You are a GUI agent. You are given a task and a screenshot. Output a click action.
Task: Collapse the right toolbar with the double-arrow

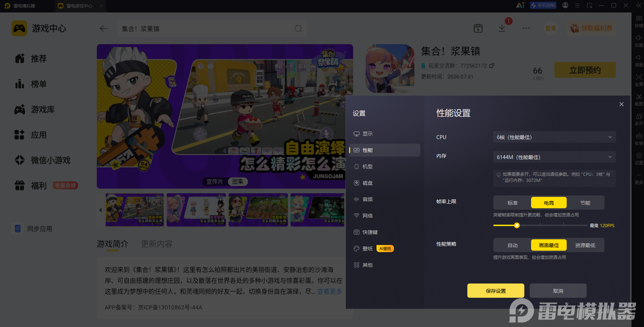(x=639, y=5)
